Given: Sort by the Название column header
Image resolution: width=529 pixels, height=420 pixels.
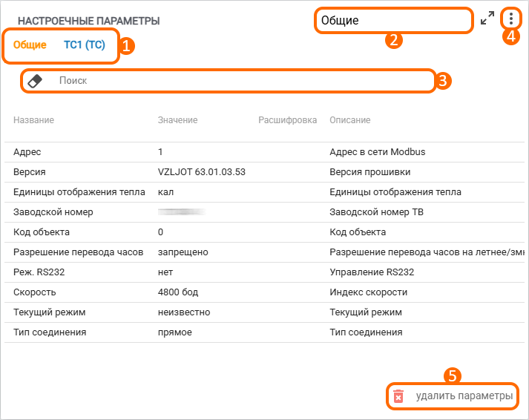Looking at the screenshot, I should click(x=33, y=120).
